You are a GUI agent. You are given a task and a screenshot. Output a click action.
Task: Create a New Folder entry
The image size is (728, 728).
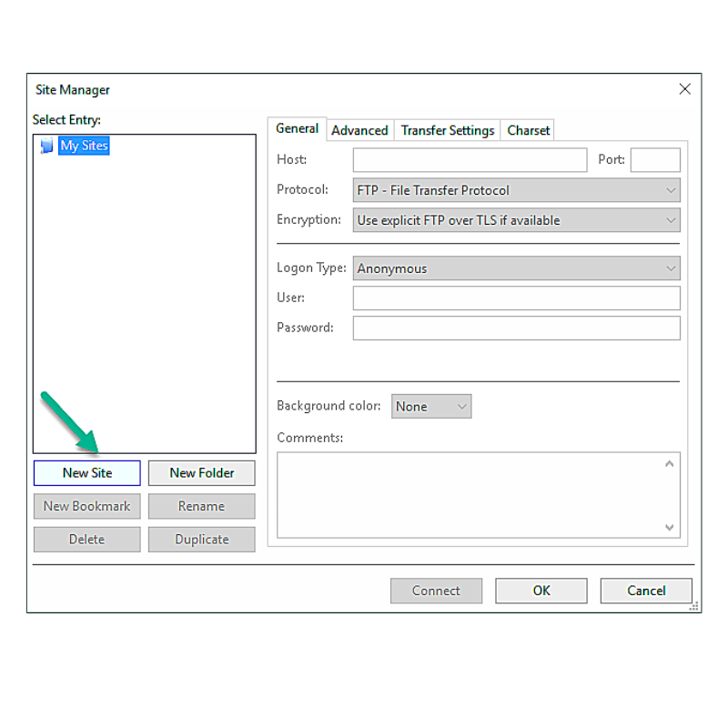point(201,473)
